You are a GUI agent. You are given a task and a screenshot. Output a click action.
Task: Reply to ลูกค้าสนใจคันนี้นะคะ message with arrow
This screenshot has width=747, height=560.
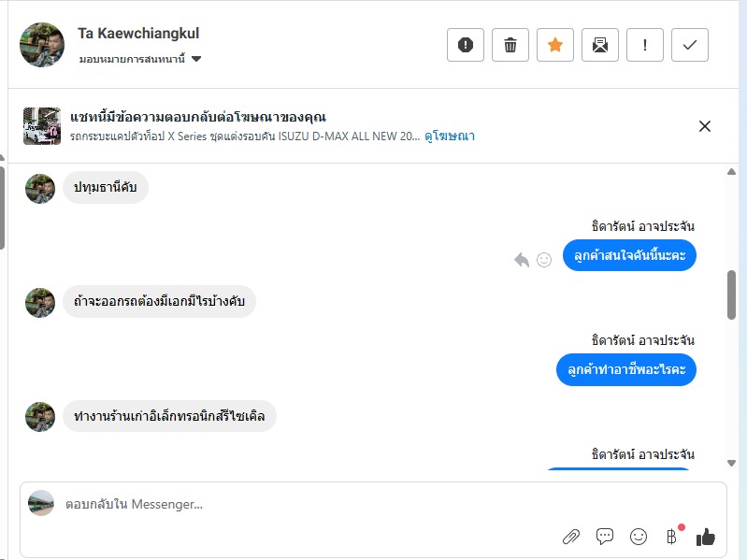[x=522, y=260]
